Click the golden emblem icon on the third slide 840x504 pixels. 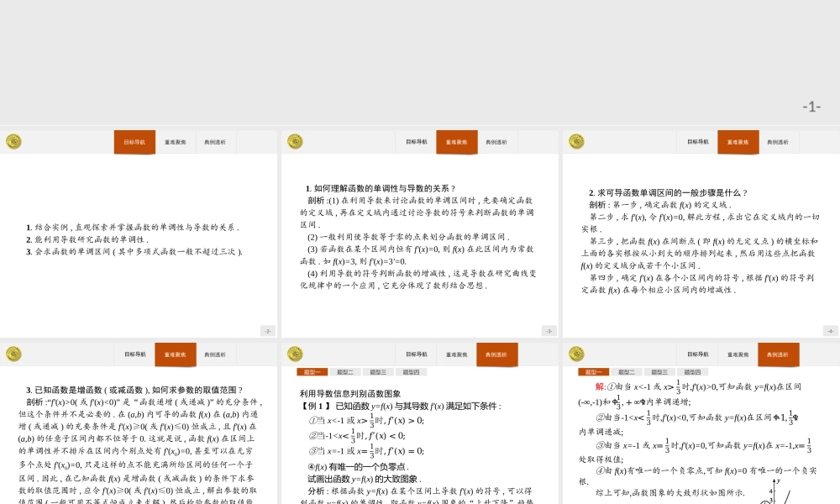[x=576, y=141]
